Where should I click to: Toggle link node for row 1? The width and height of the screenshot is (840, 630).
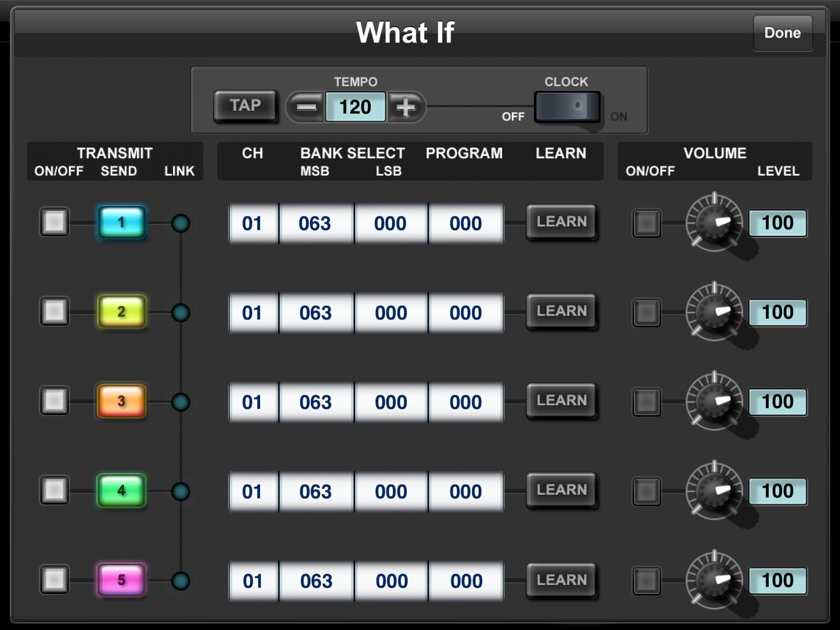(x=181, y=223)
